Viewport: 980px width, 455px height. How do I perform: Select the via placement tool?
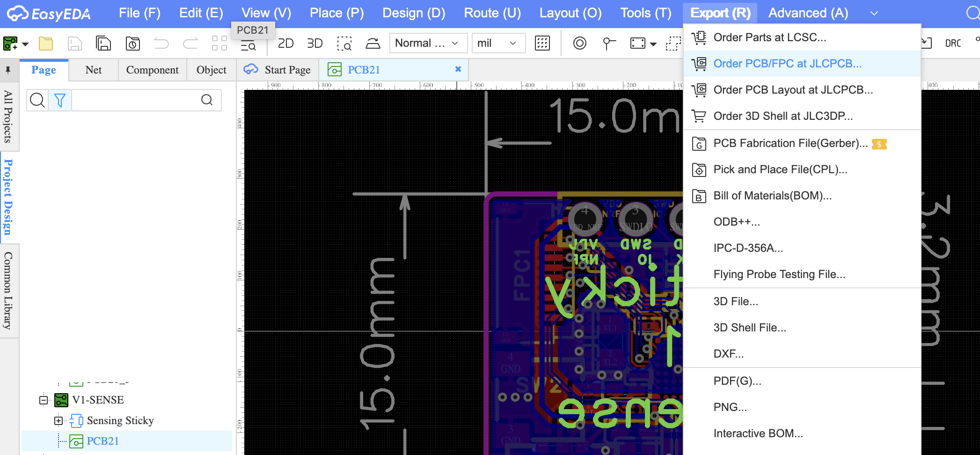point(580,44)
